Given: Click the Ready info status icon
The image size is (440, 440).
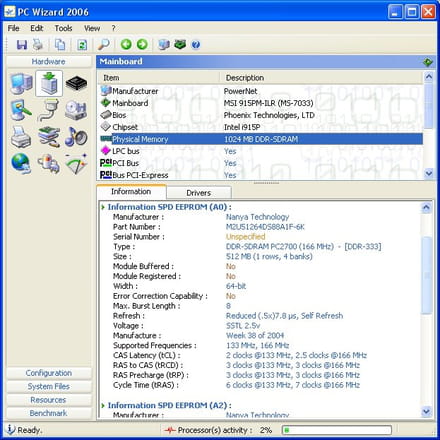Looking at the screenshot, I should tap(11, 429).
